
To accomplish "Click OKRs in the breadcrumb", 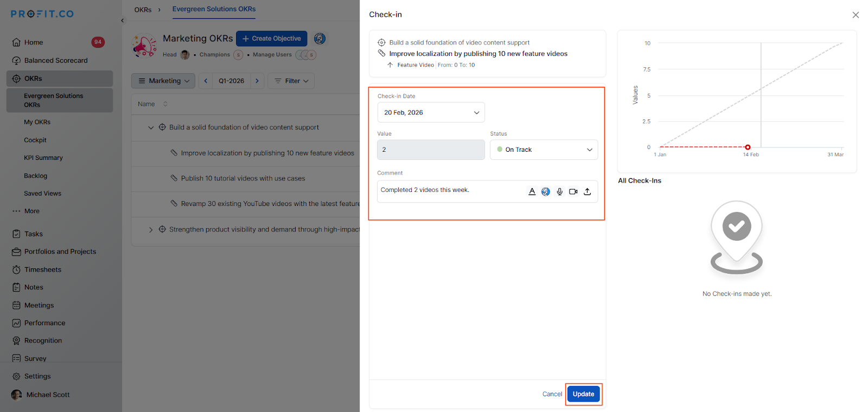I will pyautogui.click(x=143, y=10).
